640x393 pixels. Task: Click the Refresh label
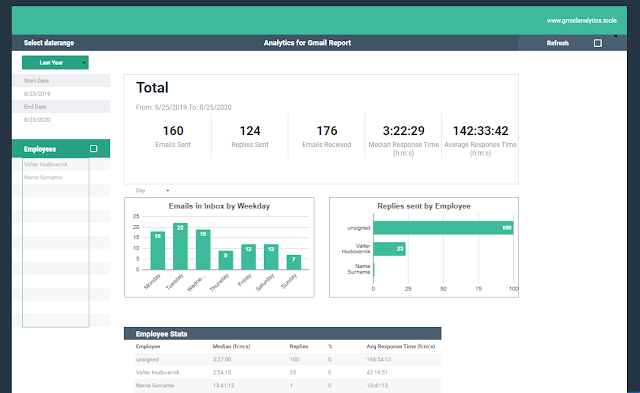pyautogui.click(x=558, y=43)
